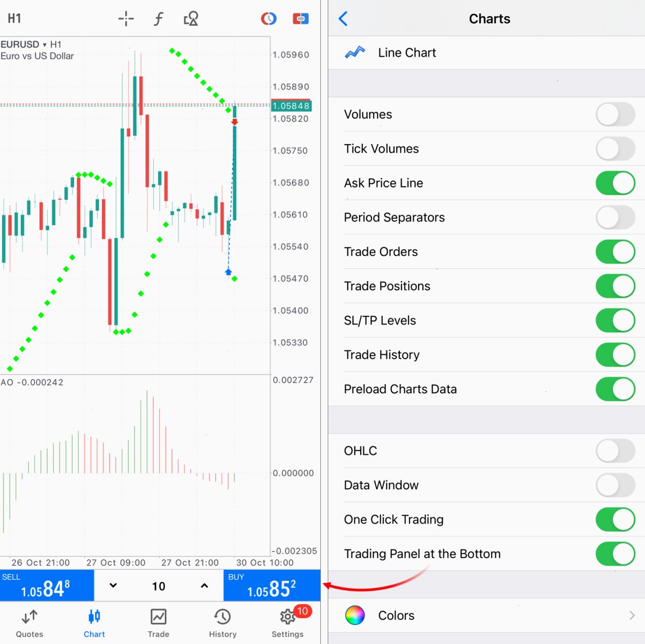Tap the BUY 1.05852 button

(x=272, y=585)
